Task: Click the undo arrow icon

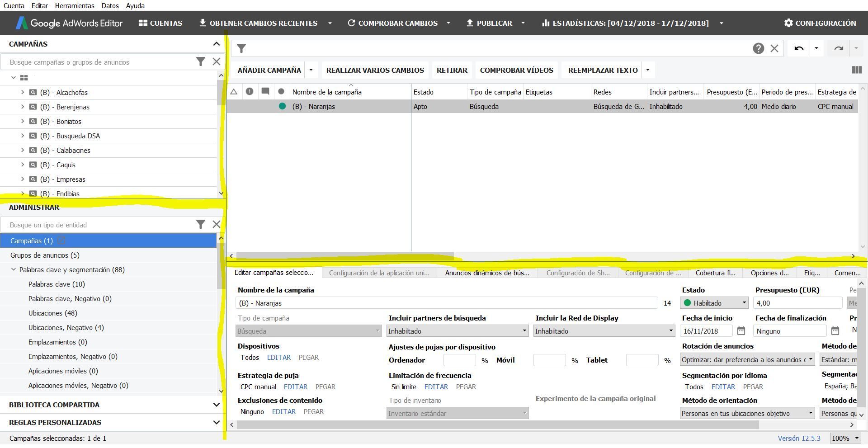Action: 798,48
